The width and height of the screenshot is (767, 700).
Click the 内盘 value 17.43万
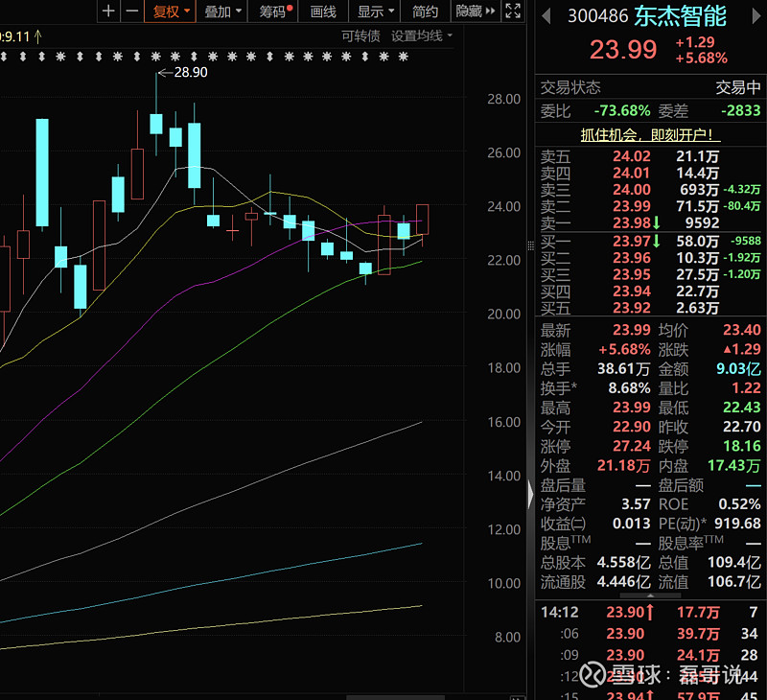733,466
